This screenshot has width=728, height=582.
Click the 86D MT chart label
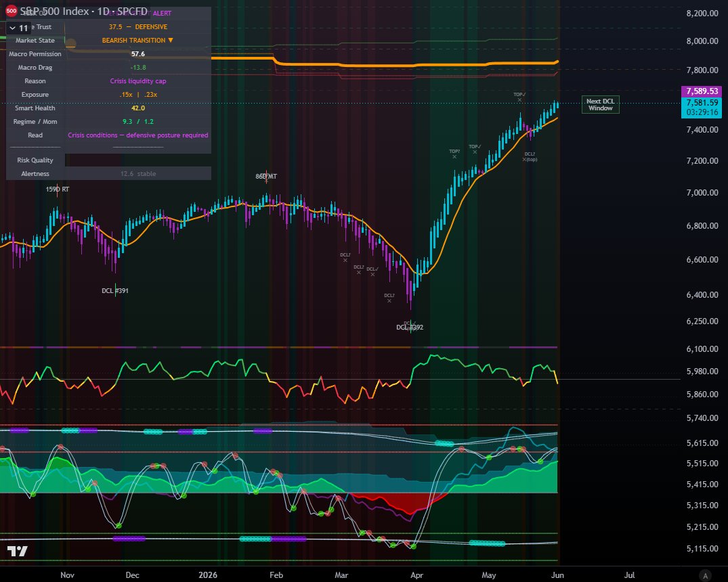[x=266, y=177]
